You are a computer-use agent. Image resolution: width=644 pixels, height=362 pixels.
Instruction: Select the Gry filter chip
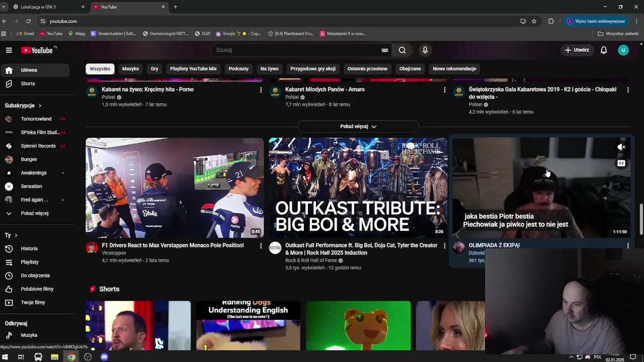154,68
